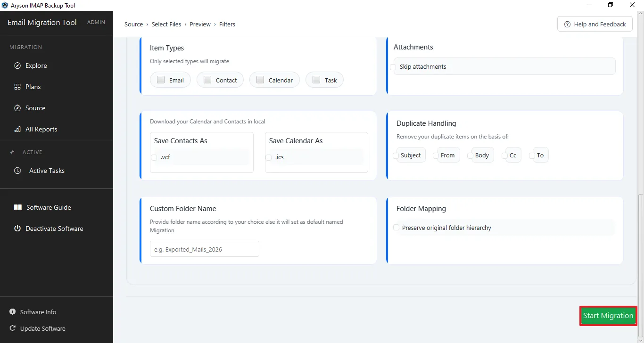Focus the custom folder name field
The image size is (644, 343).
pos(205,249)
